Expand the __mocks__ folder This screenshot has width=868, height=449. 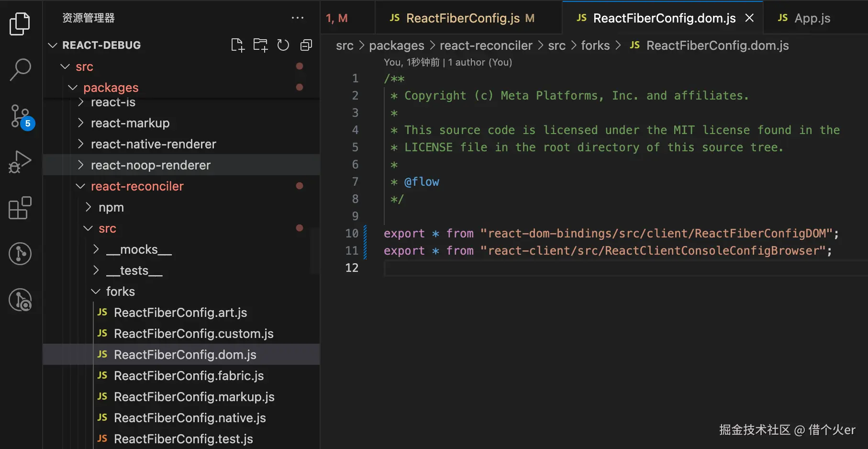[x=138, y=249]
